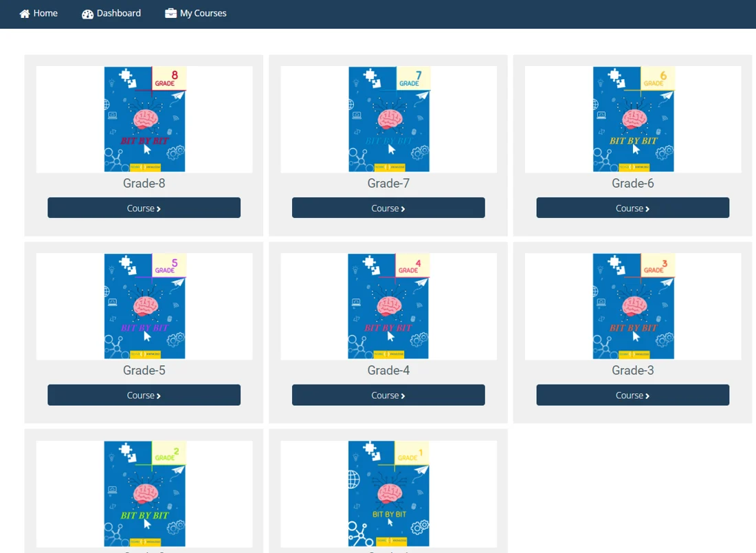Image resolution: width=756 pixels, height=553 pixels.
Task: Open the Dashboard menu item
Action: tap(111, 14)
